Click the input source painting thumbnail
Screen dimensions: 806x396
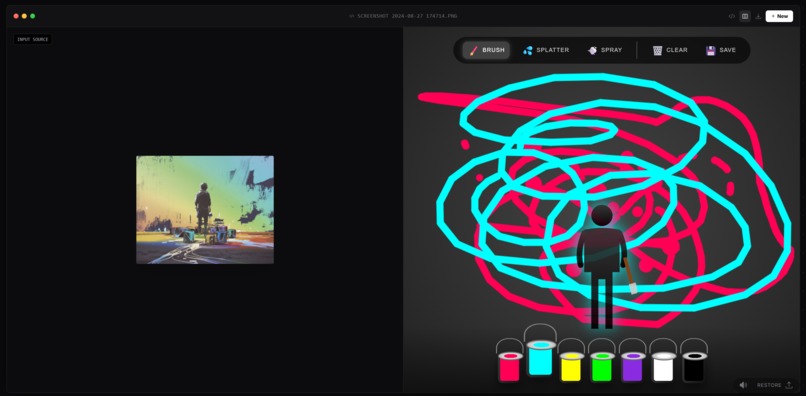205,210
